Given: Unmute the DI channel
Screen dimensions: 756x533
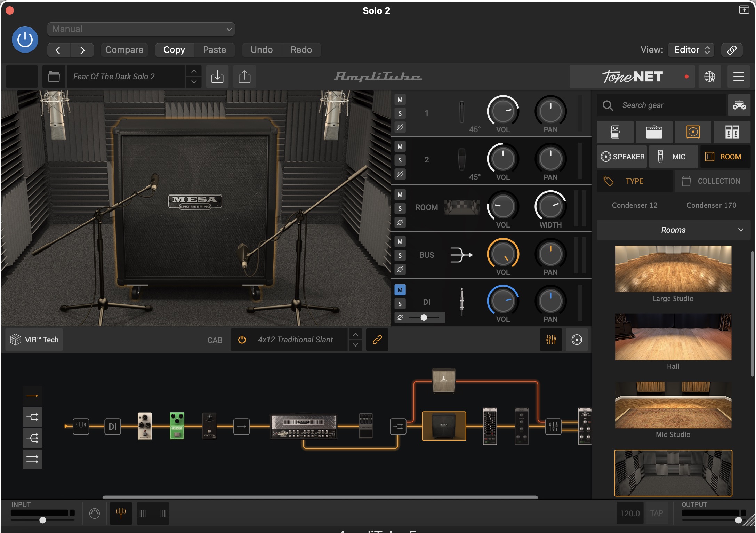Looking at the screenshot, I should point(400,290).
